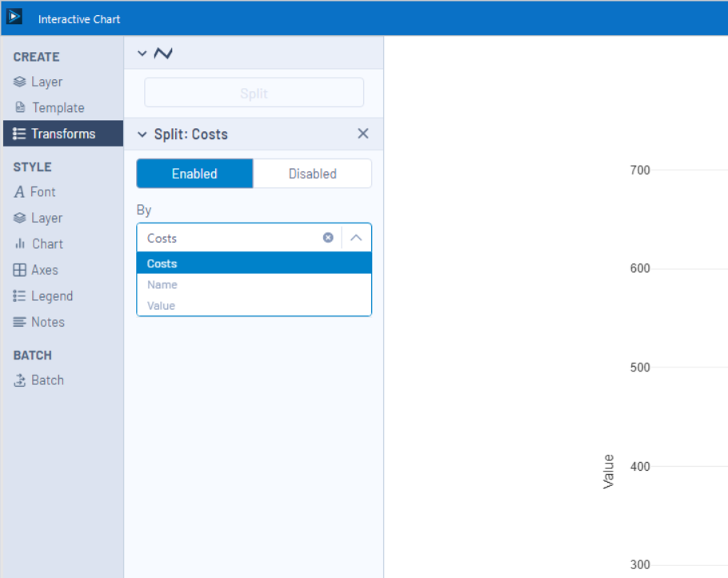Select the Chart style icon
728x578 pixels.
click(20, 243)
